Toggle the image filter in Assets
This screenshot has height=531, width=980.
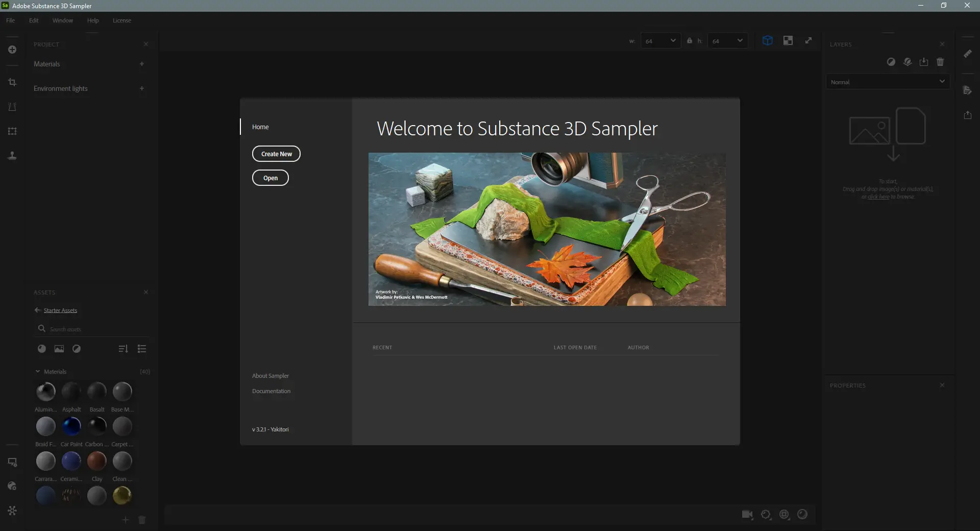(x=59, y=349)
